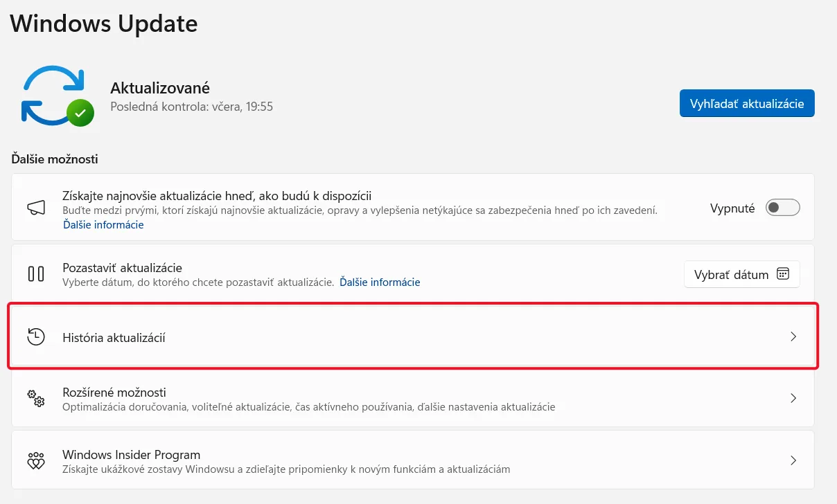Click the Posledná kontrola: včera, 19:55 text
837x504 pixels.
click(x=192, y=107)
